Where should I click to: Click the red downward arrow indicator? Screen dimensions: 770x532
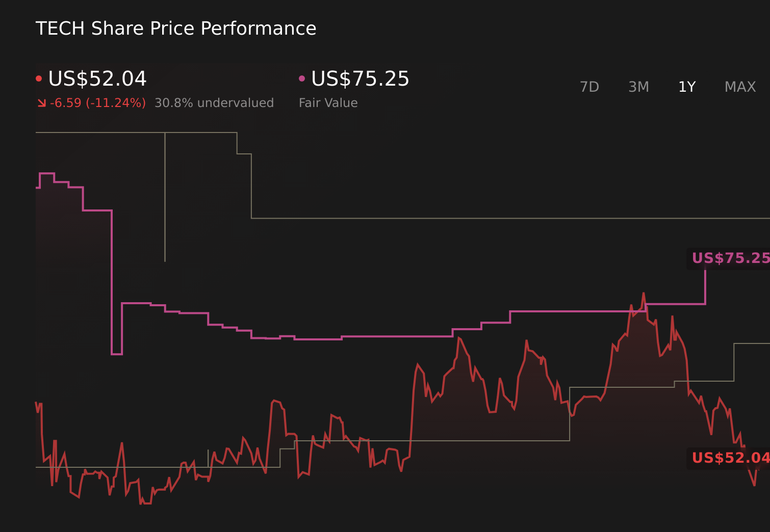(x=42, y=102)
